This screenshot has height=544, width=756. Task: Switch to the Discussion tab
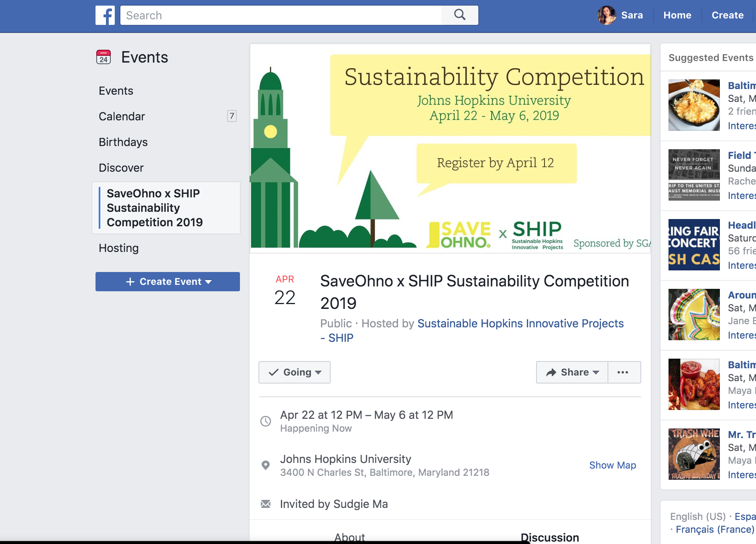(549, 537)
